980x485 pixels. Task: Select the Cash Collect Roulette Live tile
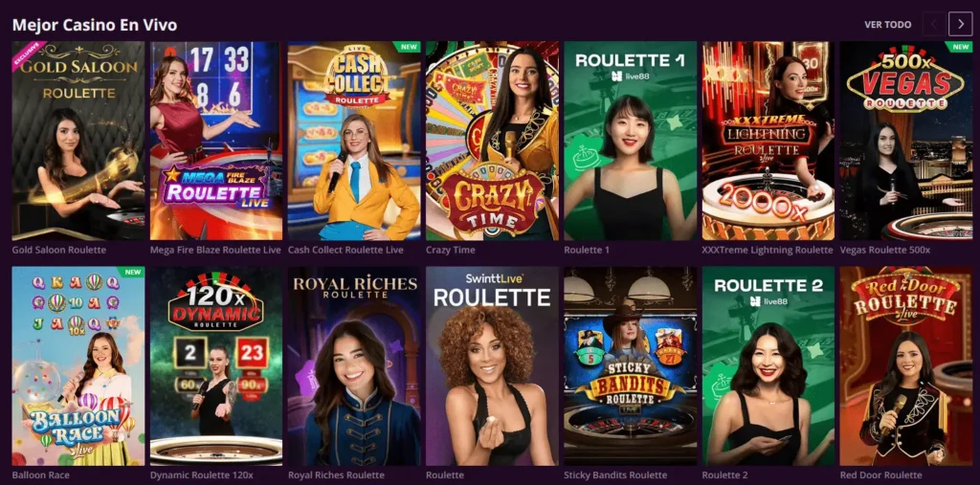[354, 141]
